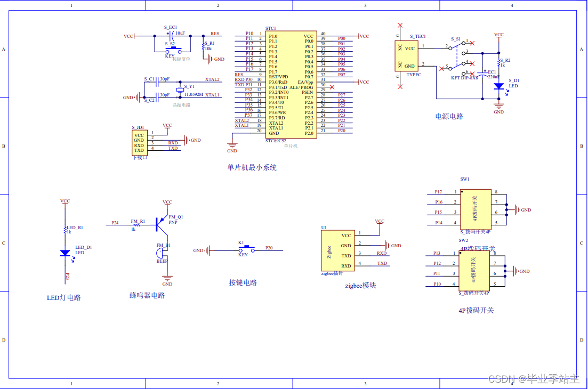This screenshot has height=389, width=588.
Task: Click the zigbee插针 part label
Action: click(332, 273)
